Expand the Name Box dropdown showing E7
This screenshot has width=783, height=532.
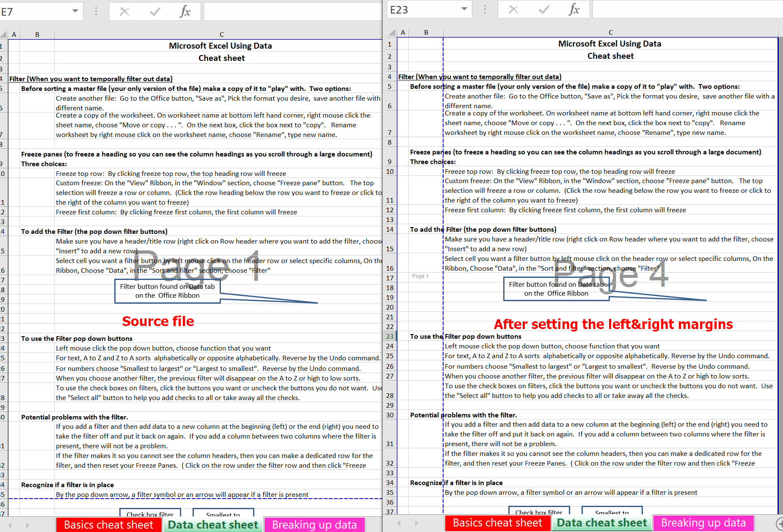[75, 11]
